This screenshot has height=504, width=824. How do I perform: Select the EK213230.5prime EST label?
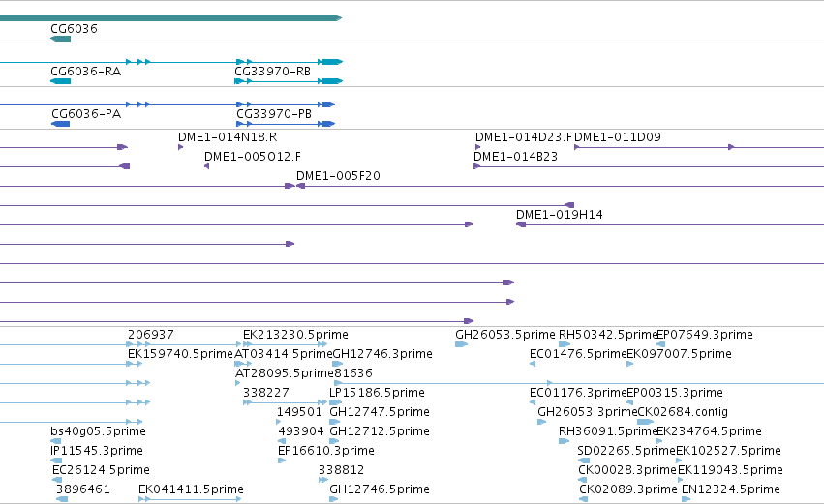(x=295, y=335)
